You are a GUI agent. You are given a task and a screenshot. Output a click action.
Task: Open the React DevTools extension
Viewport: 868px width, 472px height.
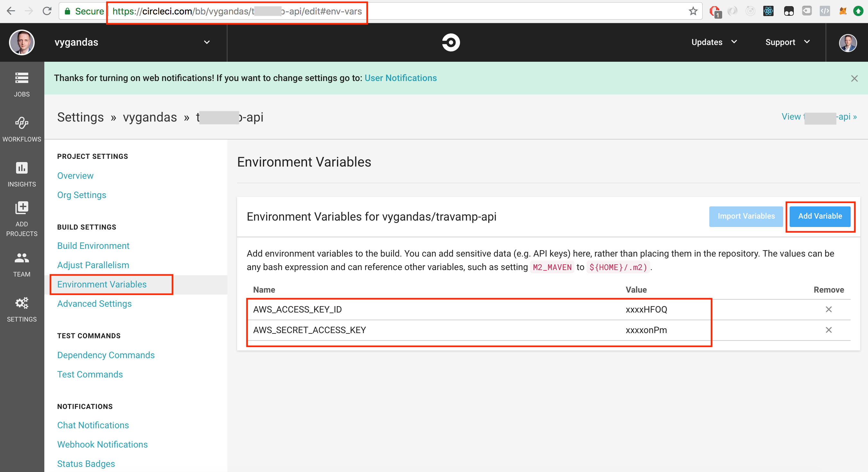(768, 11)
